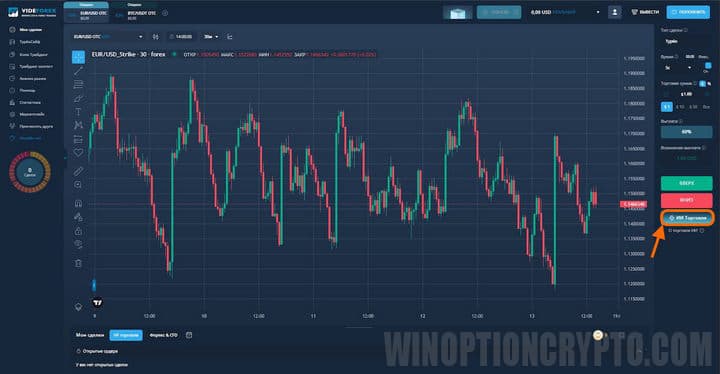Select the Fibonacci lines tool
This screenshot has height=374, width=720.
pos(79,85)
